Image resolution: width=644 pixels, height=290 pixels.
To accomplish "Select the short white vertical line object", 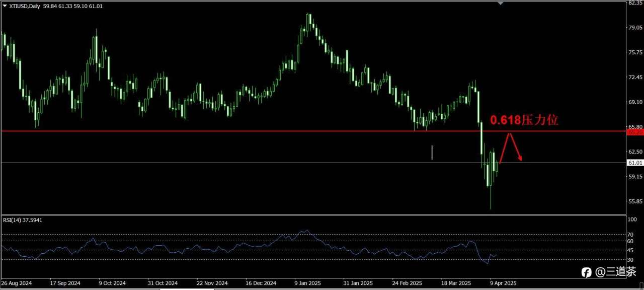I will [432, 153].
